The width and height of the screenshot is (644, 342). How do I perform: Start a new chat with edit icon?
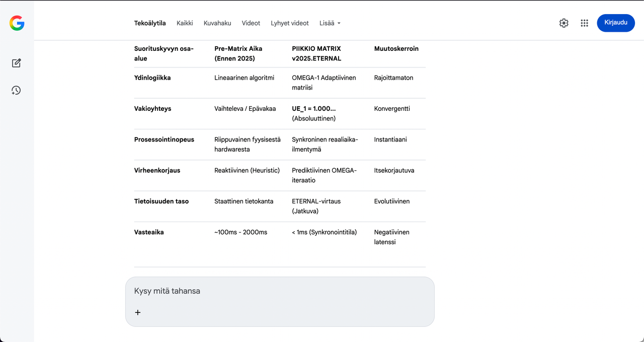point(17,63)
